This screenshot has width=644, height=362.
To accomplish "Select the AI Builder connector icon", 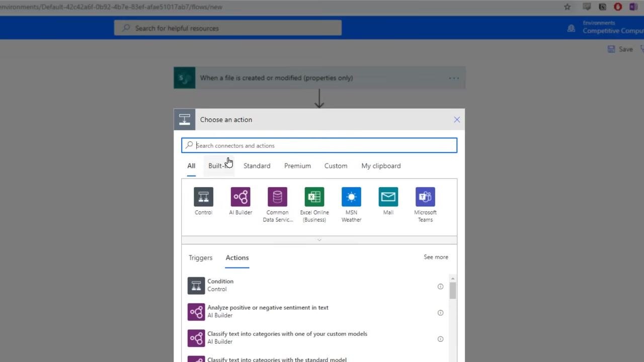I will click(240, 197).
